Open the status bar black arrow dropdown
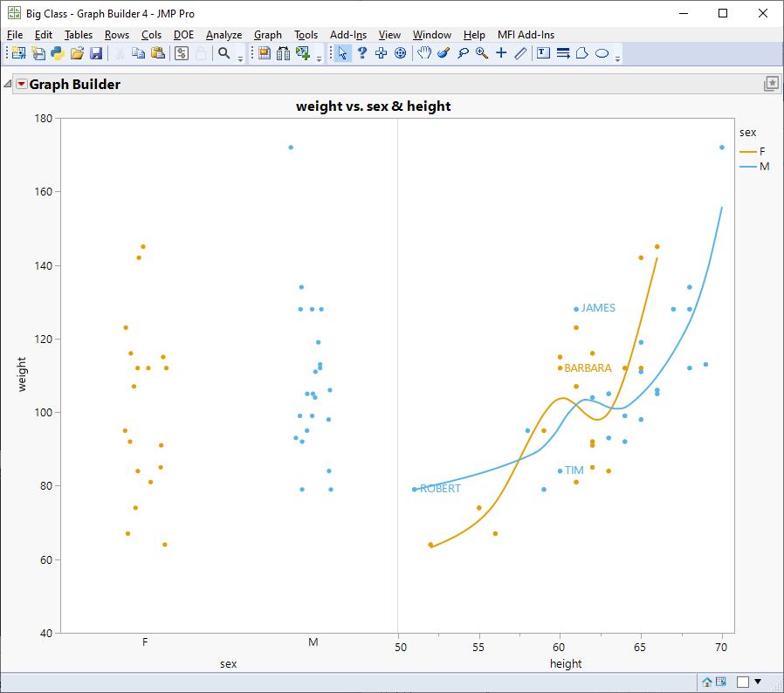784x693 pixels. 758,682
